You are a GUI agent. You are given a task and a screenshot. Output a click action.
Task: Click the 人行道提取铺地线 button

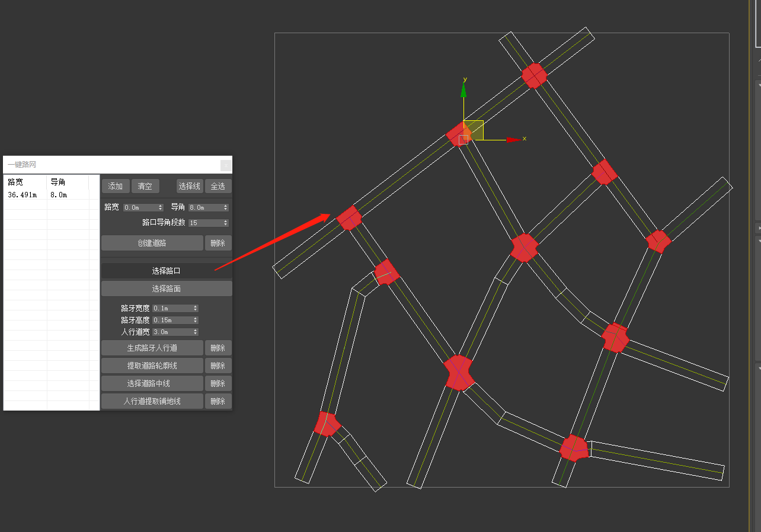pos(152,401)
